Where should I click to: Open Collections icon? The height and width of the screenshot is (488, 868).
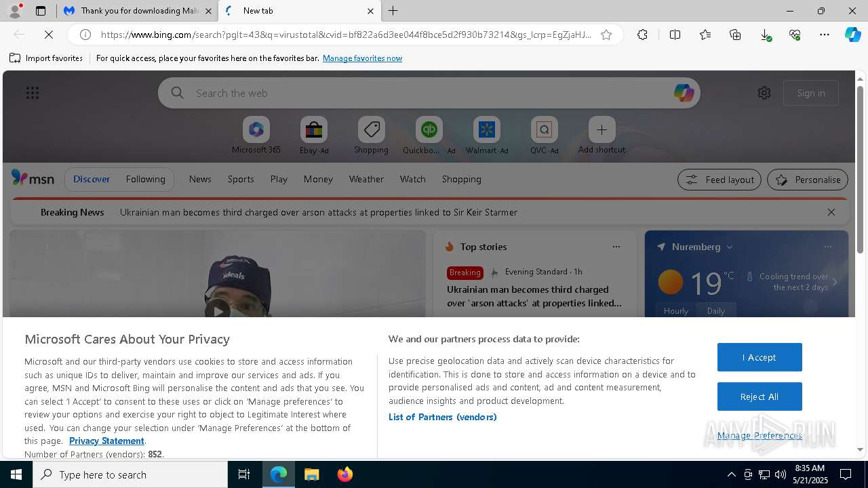735,35
